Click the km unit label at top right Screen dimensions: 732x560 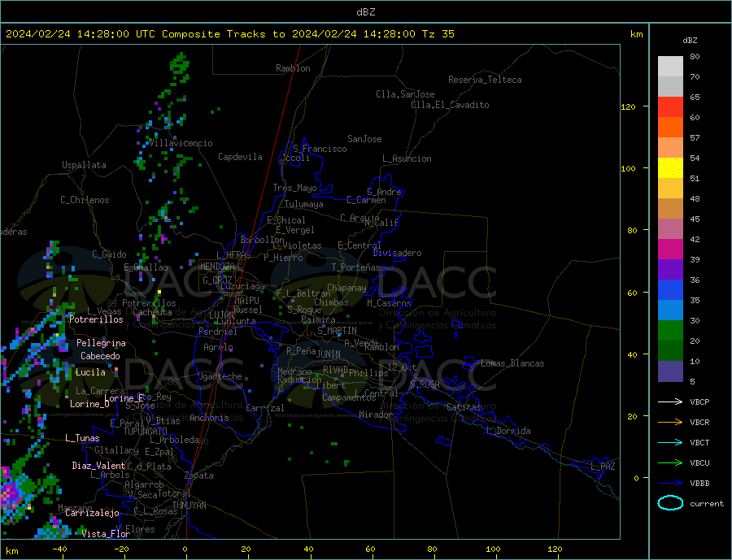point(637,34)
